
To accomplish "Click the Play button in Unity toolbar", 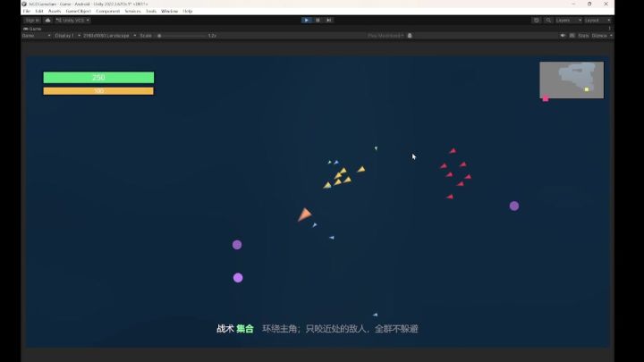I will [307, 20].
